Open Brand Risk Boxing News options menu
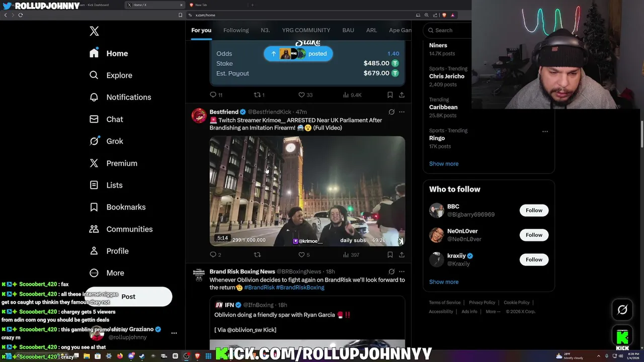644x362 pixels. (401, 271)
